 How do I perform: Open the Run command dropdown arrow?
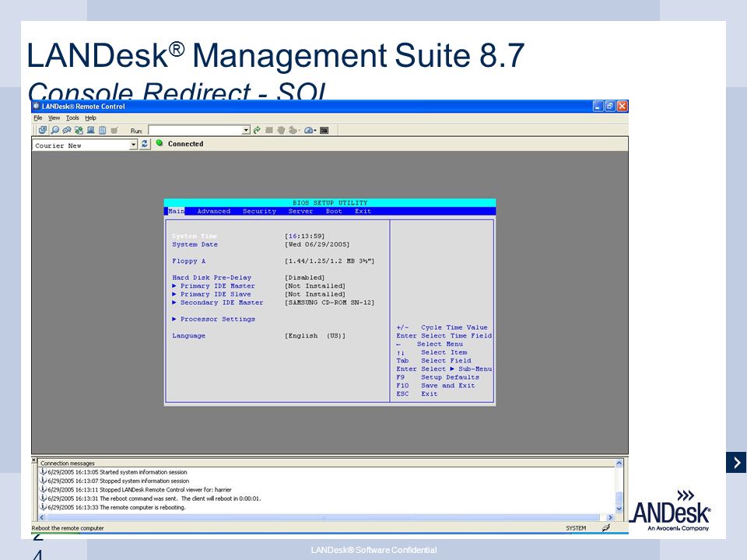pyautogui.click(x=247, y=130)
